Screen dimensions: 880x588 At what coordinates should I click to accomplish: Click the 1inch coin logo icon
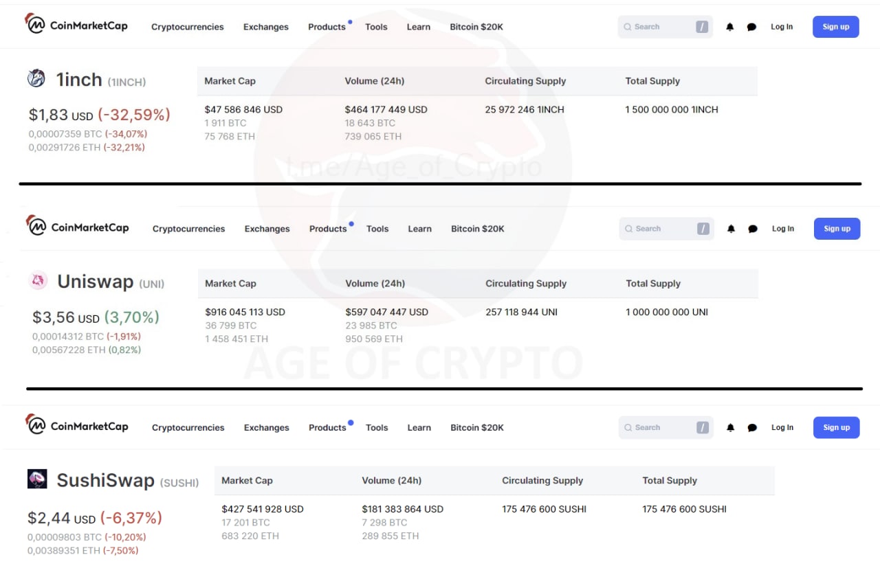(36, 78)
